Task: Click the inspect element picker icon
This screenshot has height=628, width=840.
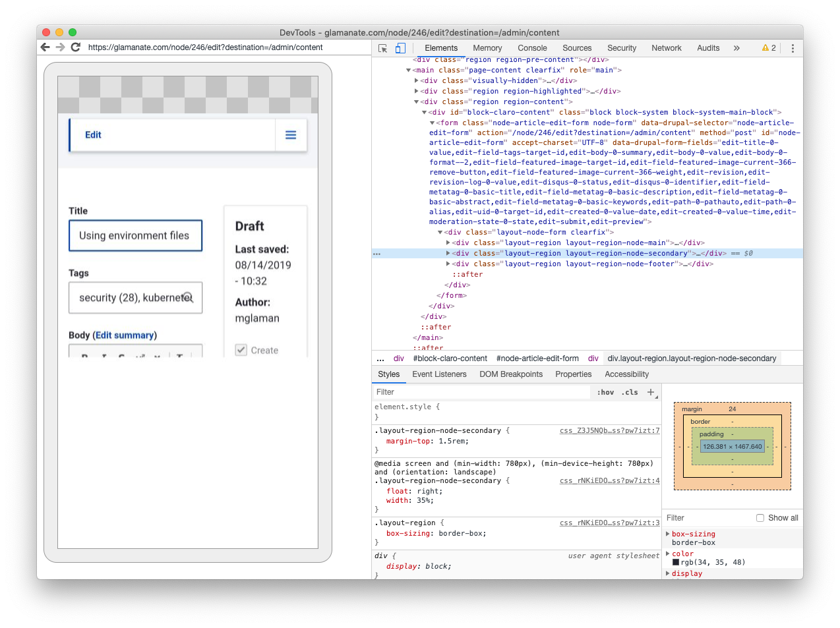Action: click(x=382, y=48)
